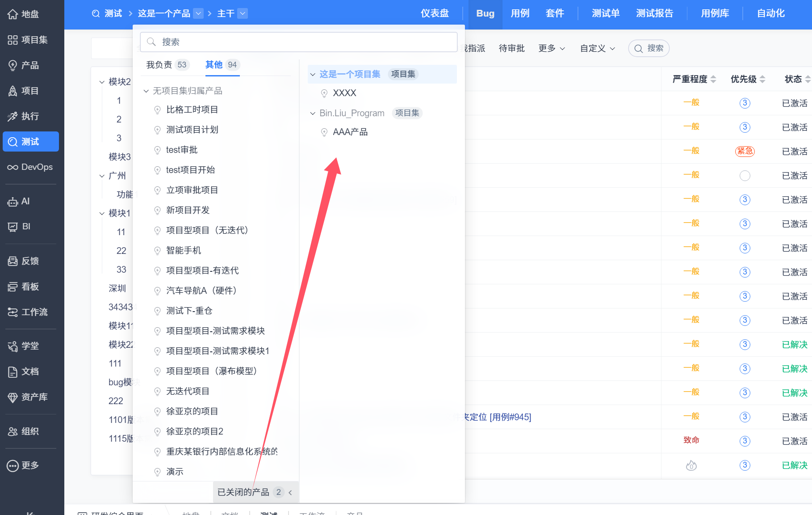This screenshot has height=515, width=812.
Task: Open the 仪表盘 tab
Action: tap(435, 13)
